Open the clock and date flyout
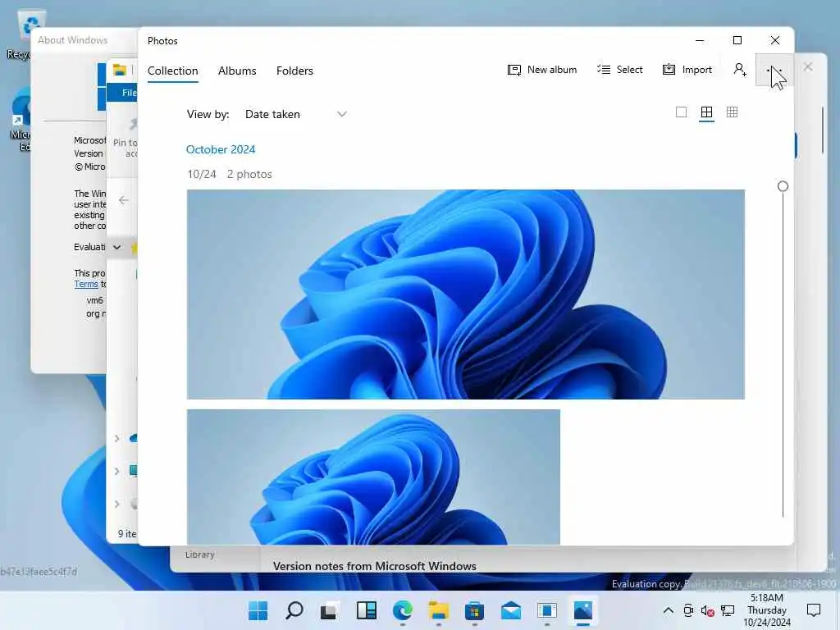Viewport: 840px width, 630px height. click(x=767, y=610)
